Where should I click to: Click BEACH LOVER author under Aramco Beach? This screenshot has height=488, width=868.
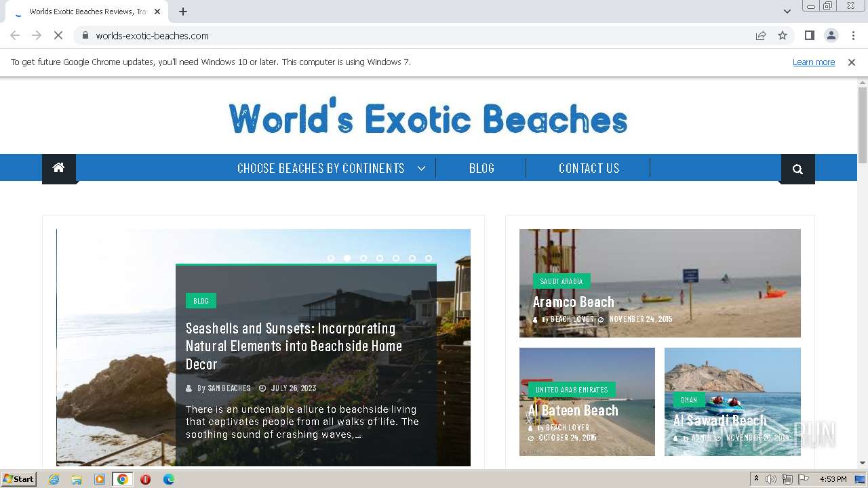572,319
